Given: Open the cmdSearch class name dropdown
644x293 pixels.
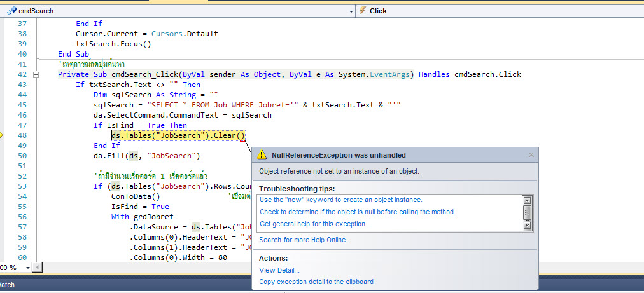Looking at the screenshot, I should click(351, 11).
